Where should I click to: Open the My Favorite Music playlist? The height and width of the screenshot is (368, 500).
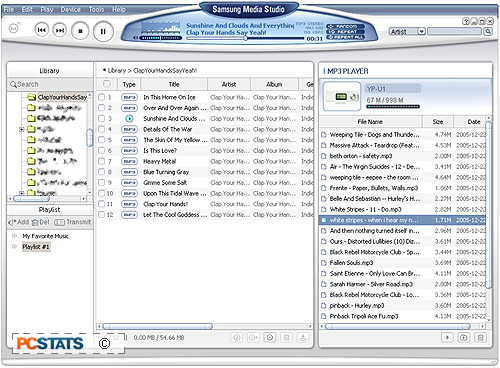coord(45,236)
